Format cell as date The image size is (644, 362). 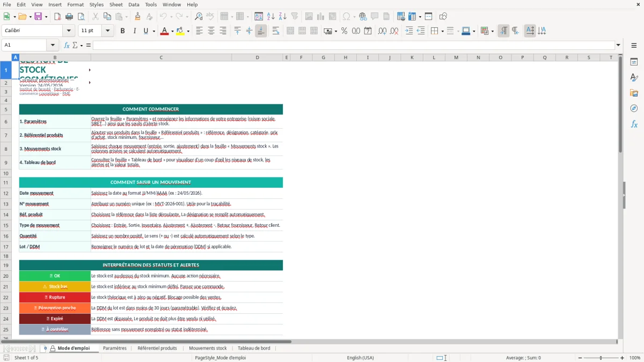pyautogui.click(x=368, y=31)
